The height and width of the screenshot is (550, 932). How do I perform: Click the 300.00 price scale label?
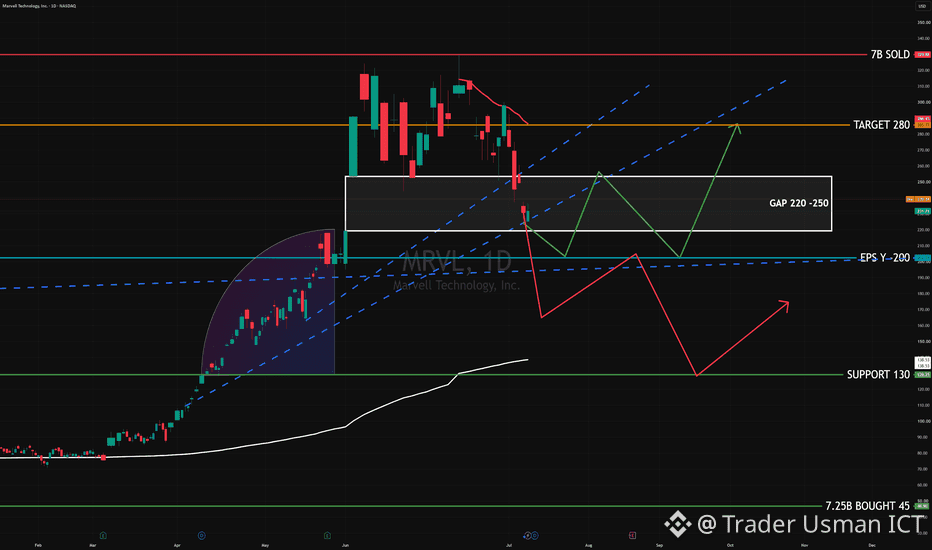[x=924, y=102]
